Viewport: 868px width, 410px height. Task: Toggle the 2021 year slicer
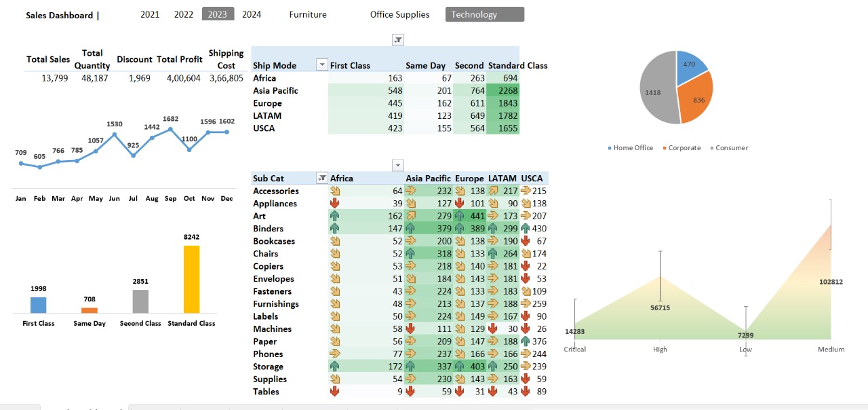point(150,14)
